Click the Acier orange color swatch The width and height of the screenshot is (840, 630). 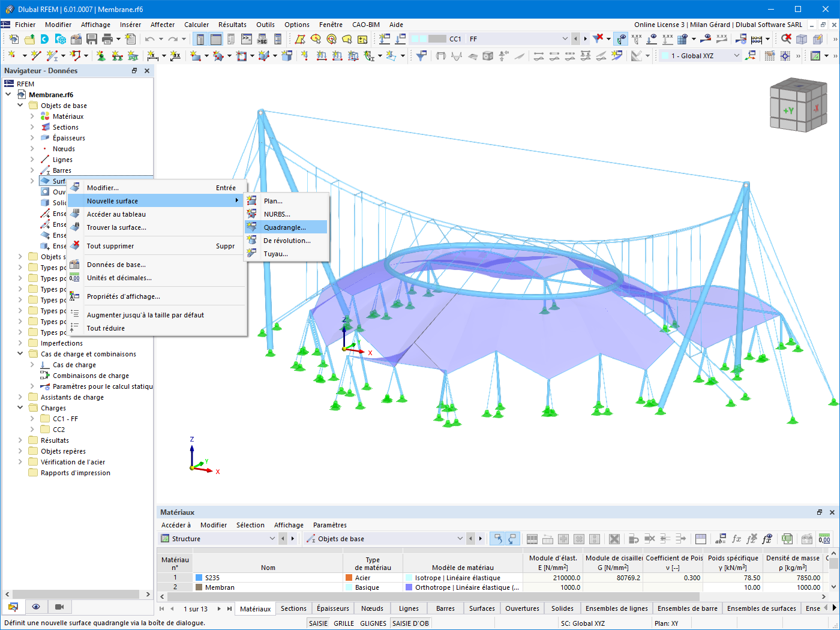[349, 578]
